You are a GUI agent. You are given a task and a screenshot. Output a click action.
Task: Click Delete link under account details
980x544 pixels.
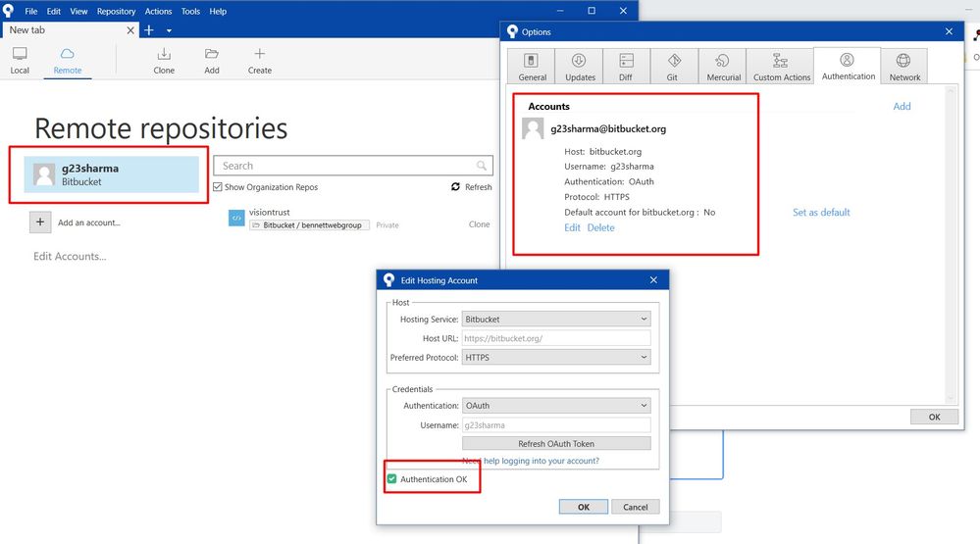point(600,228)
